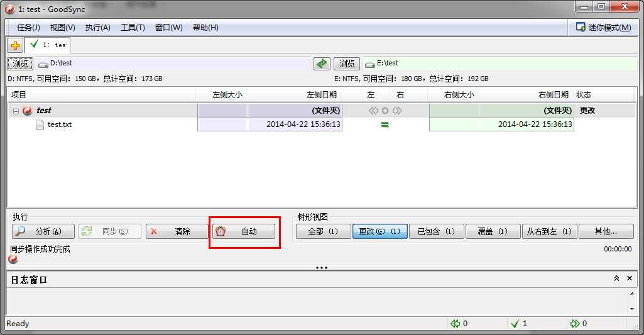Click the 右侧大小 column header
The height and width of the screenshot is (335, 644).
(x=452, y=95)
